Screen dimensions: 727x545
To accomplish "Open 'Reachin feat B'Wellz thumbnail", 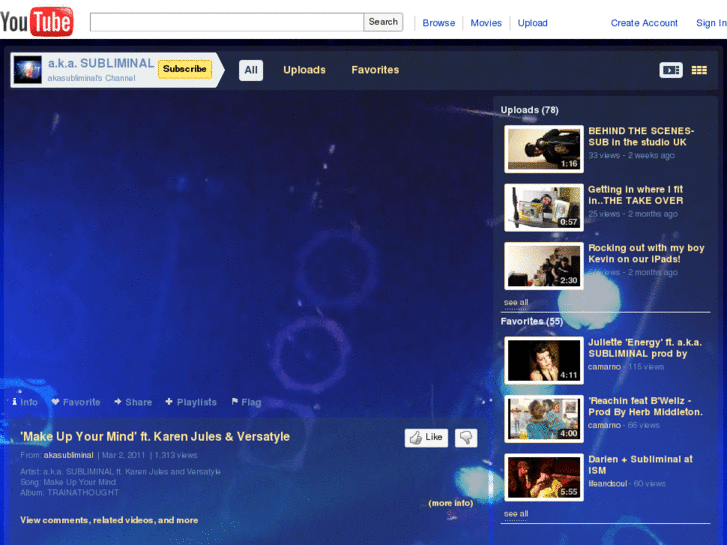I will pyautogui.click(x=544, y=419).
